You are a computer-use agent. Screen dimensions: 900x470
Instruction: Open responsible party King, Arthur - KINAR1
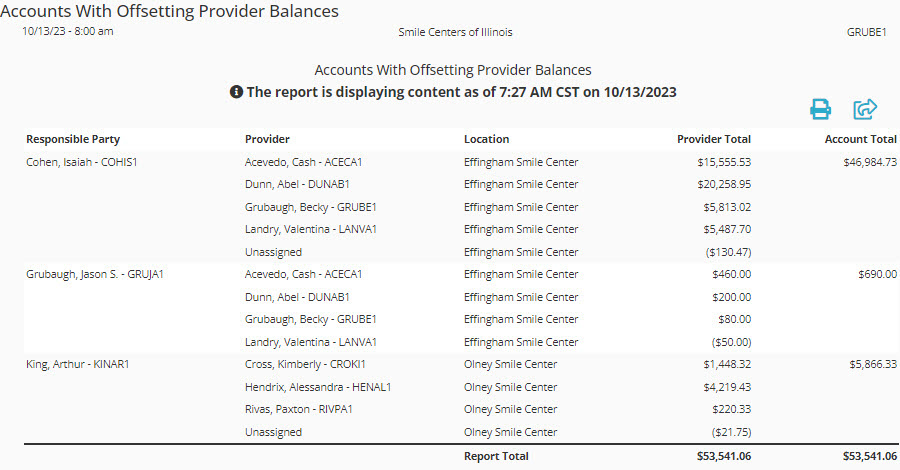click(77, 364)
